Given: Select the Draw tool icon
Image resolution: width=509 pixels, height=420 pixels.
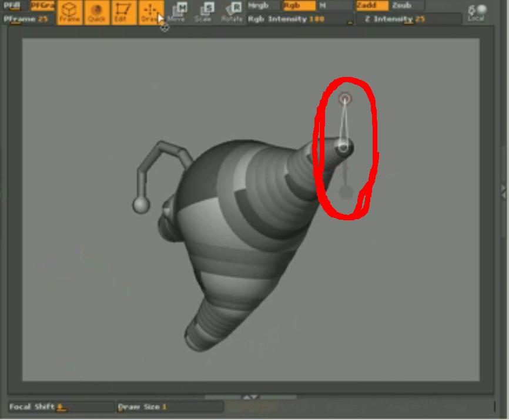Looking at the screenshot, I should (x=150, y=12).
